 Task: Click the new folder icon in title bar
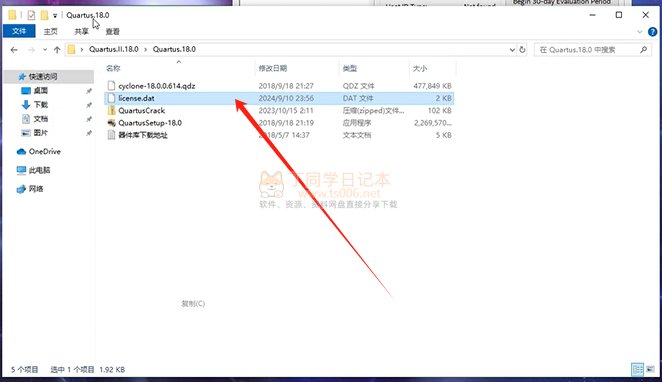click(44, 15)
